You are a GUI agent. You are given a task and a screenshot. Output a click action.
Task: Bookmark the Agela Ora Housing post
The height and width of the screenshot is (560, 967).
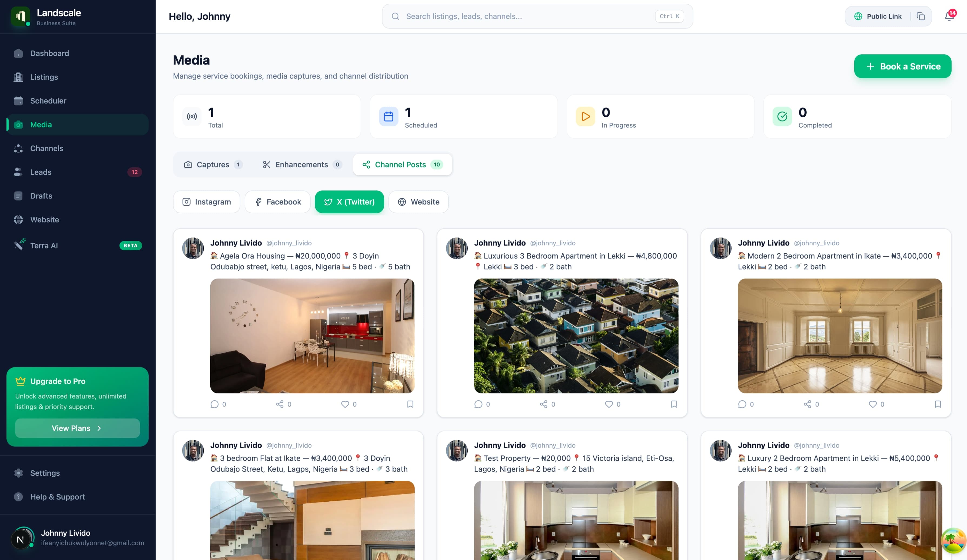pos(410,404)
